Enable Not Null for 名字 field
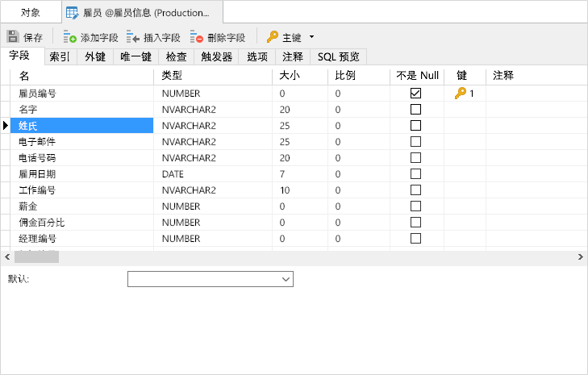Image resolution: width=588 pixels, height=375 pixels. [x=416, y=110]
